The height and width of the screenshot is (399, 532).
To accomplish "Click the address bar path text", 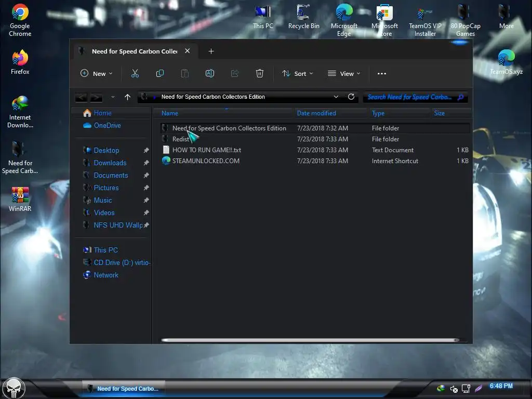I will [x=213, y=97].
